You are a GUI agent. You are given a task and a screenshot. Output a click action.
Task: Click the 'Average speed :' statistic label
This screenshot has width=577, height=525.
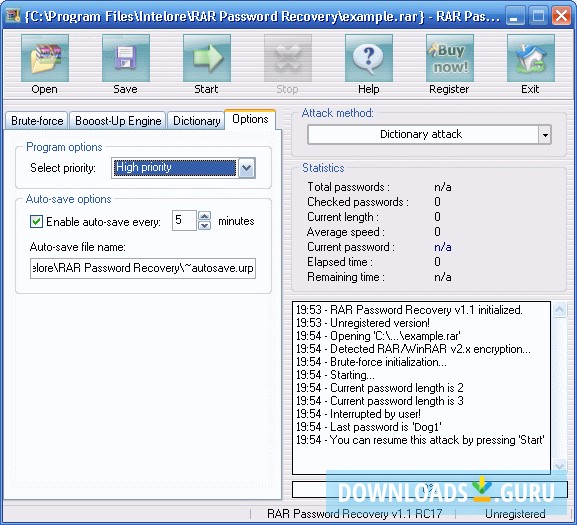coord(346,232)
